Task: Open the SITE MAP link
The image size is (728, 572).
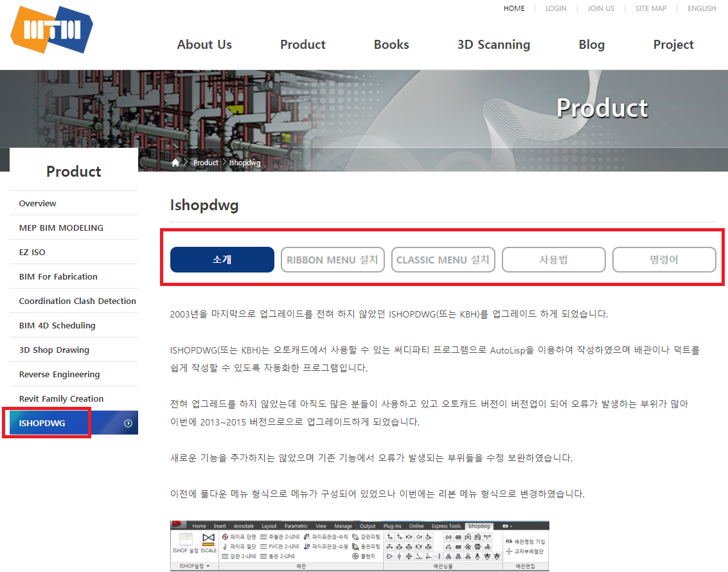Action: tap(651, 8)
